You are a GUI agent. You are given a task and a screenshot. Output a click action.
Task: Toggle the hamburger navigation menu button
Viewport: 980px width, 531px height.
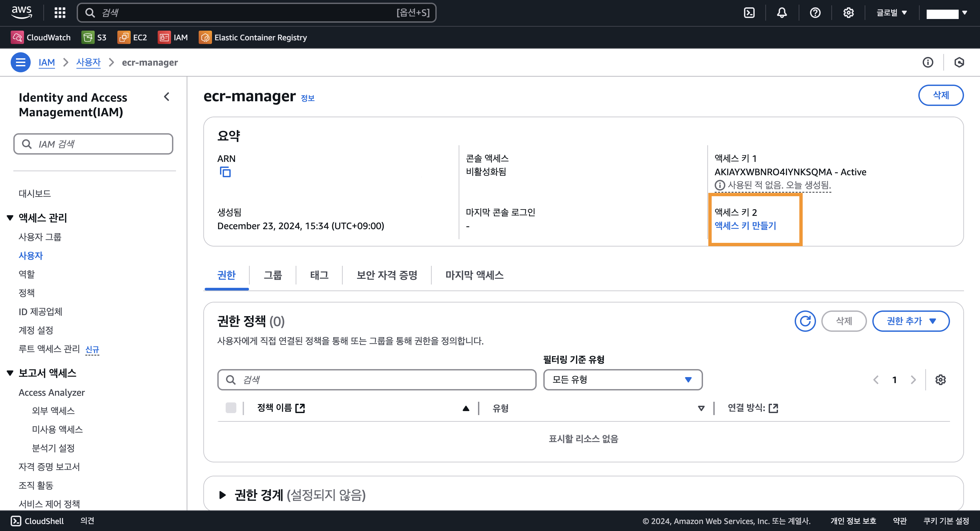pos(21,62)
